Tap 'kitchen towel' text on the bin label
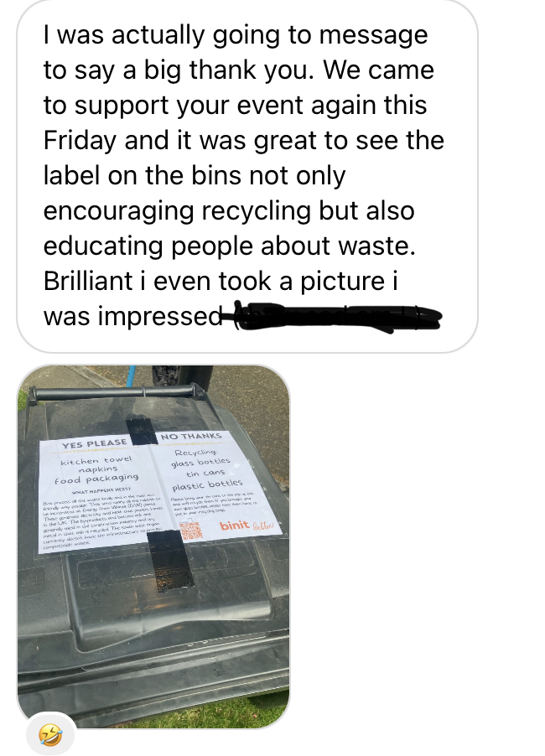 pos(96,460)
